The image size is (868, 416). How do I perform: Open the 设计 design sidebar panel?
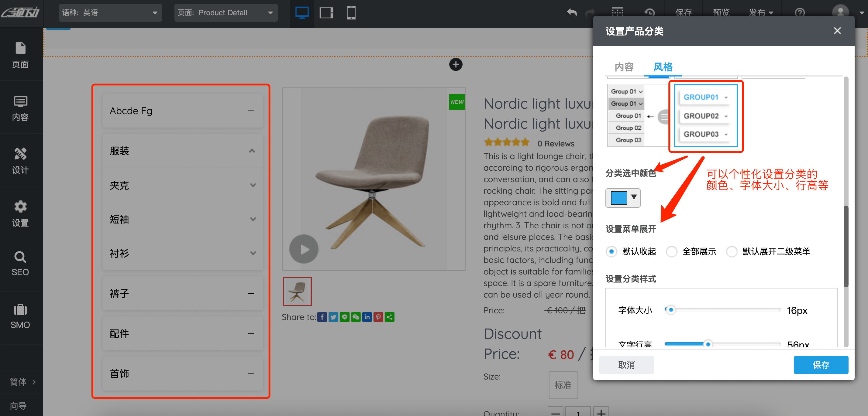(20, 161)
